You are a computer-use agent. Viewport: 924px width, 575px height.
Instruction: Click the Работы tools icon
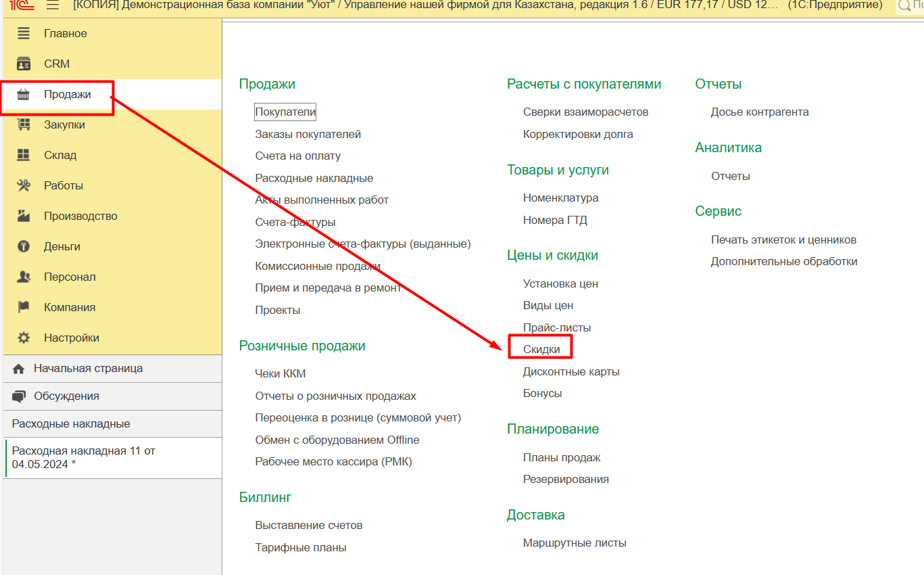tap(24, 185)
